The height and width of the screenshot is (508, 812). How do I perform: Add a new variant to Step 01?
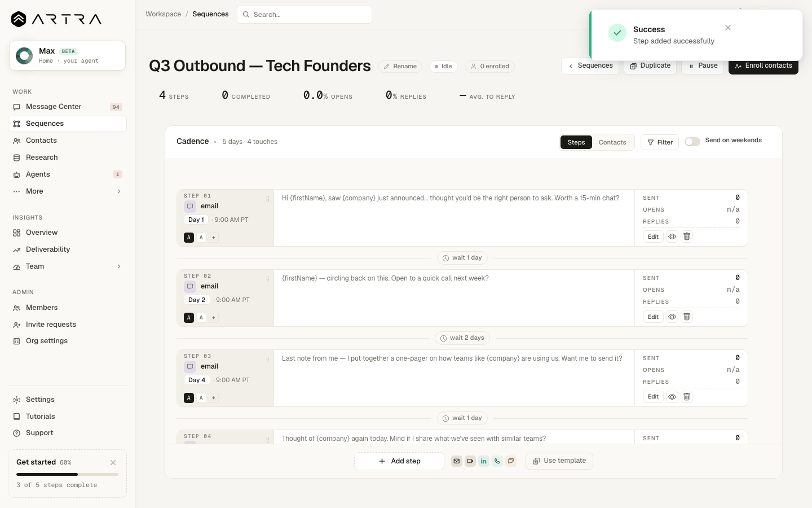click(x=214, y=238)
